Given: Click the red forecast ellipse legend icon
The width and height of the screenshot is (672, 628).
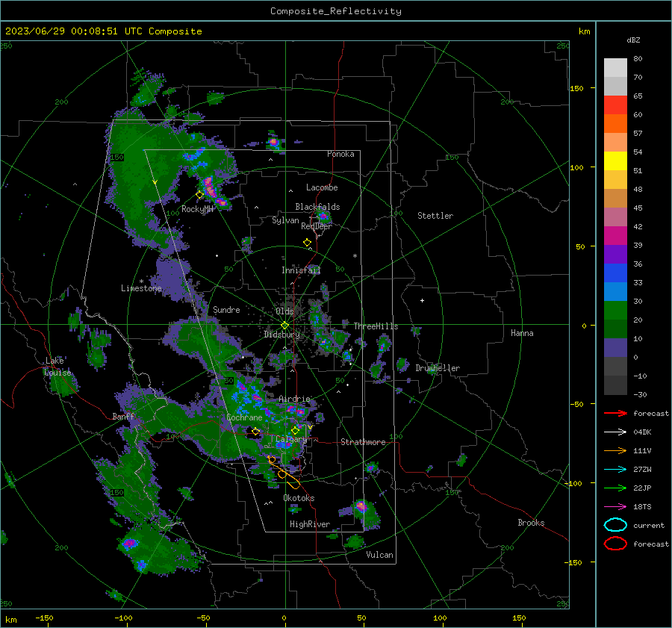Looking at the screenshot, I should [x=615, y=544].
